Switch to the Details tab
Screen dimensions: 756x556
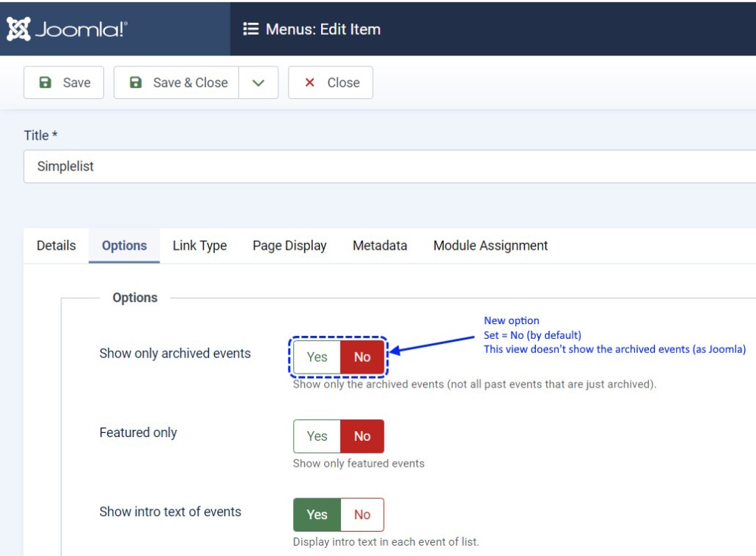point(56,246)
